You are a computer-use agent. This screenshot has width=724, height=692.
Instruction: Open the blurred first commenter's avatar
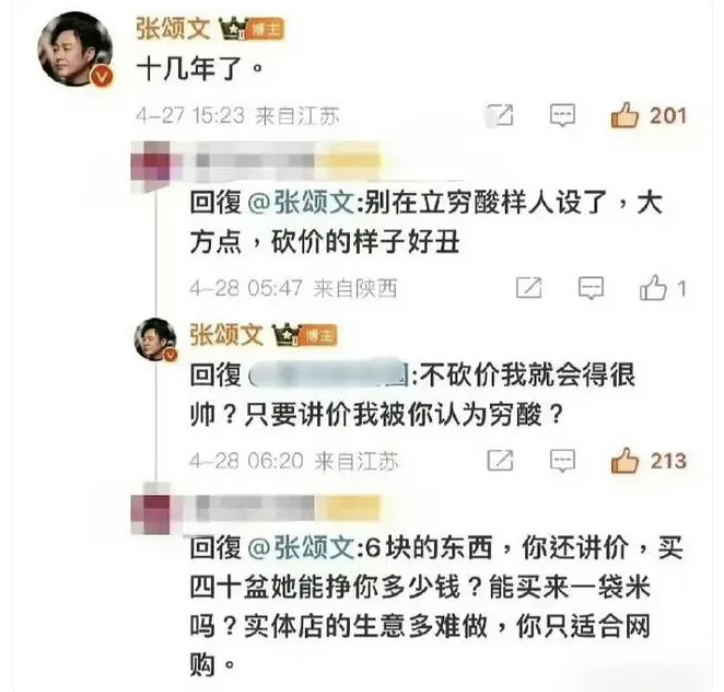[151, 162]
